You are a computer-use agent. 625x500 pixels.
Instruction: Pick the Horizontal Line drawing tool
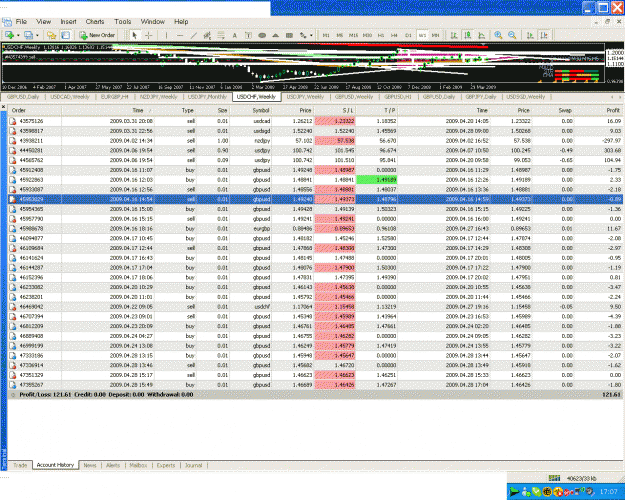point(180,35)
